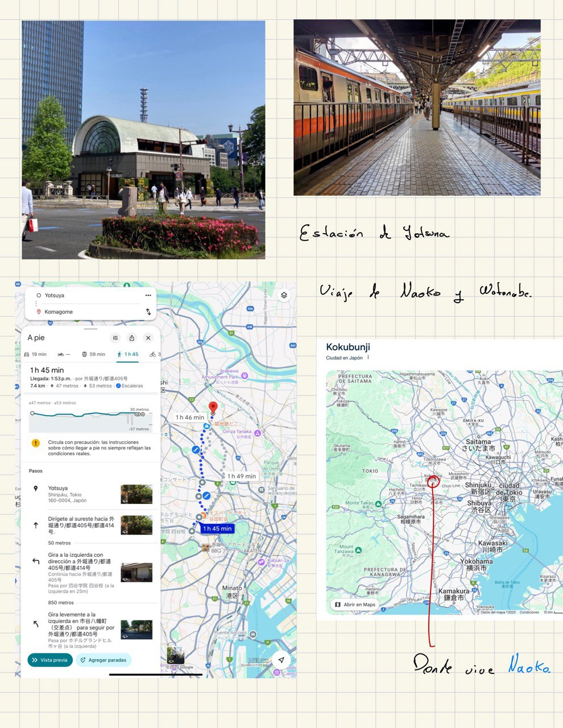The image size is (563, 728).
Task: Click the Condiciones link on Kokubunji map
Action: 529,613
